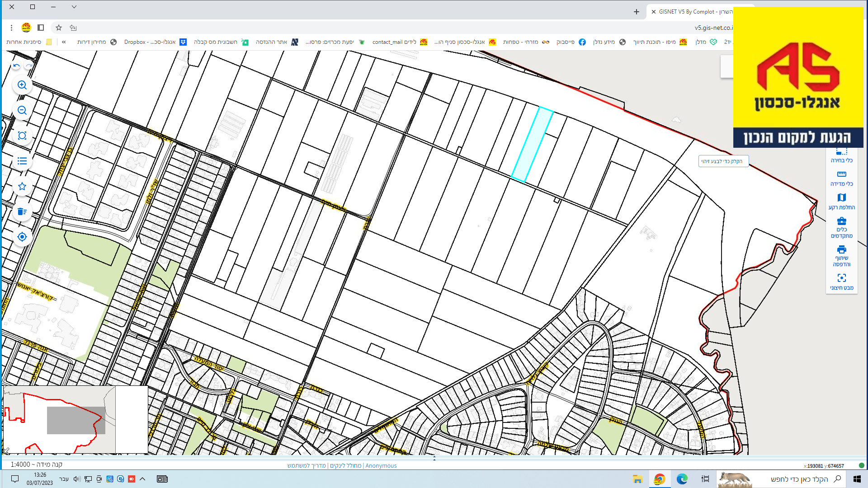Click the הקלק כדי לבצע זיהוי identify prompt
868x488 pixels.
tap(723, 161)
